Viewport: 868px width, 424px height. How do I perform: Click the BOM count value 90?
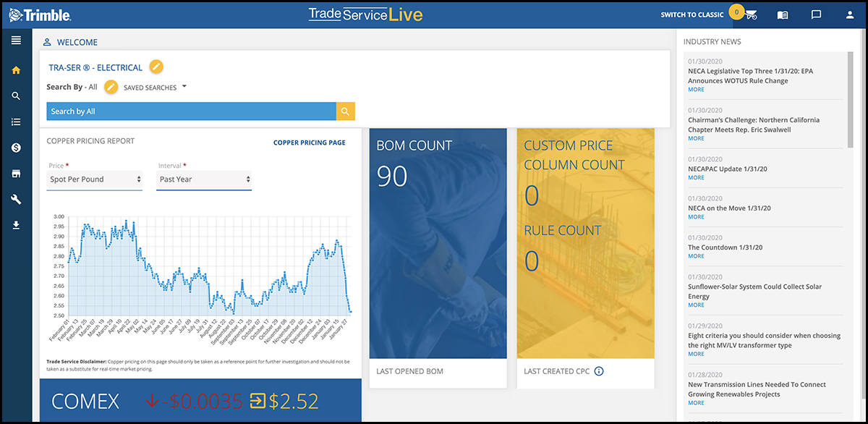coord(392,176)
